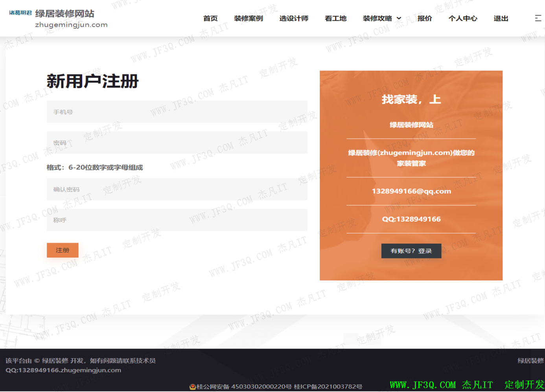This screenshot has height=392, width=545.
Task: Click the 绿居装修 footer link at right
Action: 530,361
